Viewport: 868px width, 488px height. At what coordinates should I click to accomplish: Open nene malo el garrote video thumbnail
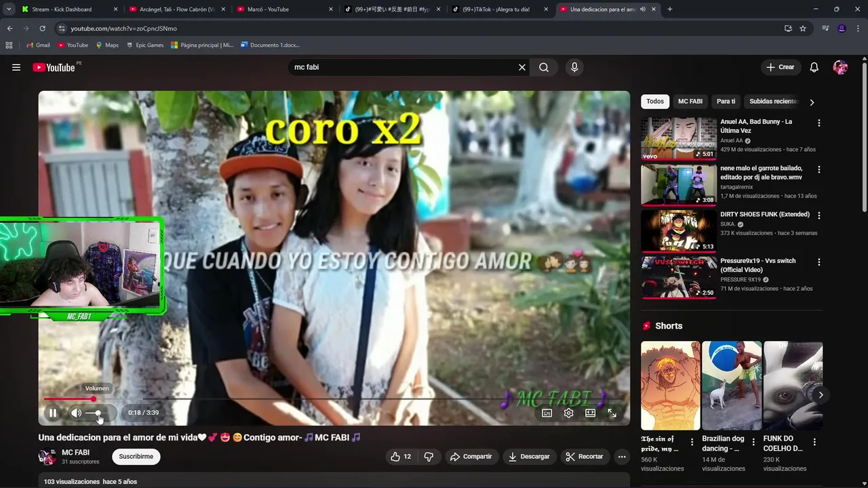click(x=679, y=185)
